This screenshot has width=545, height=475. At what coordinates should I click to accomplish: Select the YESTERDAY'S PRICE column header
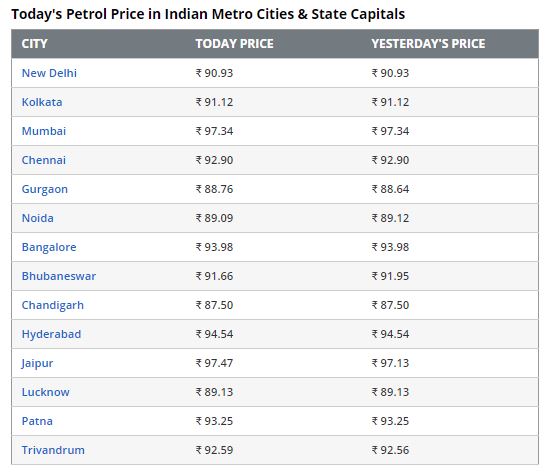(428, 44)
